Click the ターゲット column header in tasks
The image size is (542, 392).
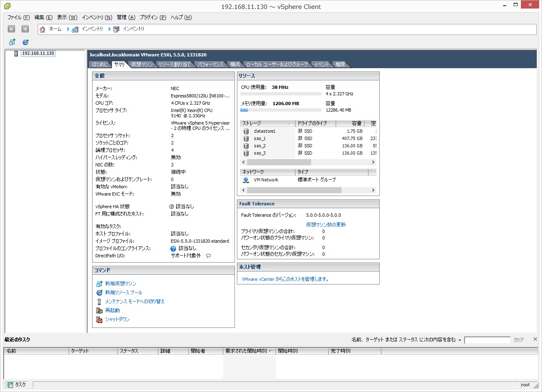point(93,351)
